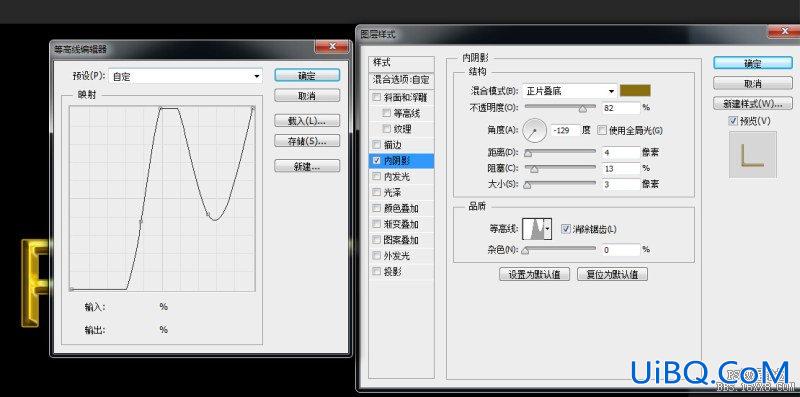Image resolution: width=800 pixels, height=397 pixels.
Task: Enable the 等高线 sub-effect checkbox
Action: [x=386, y=113]
